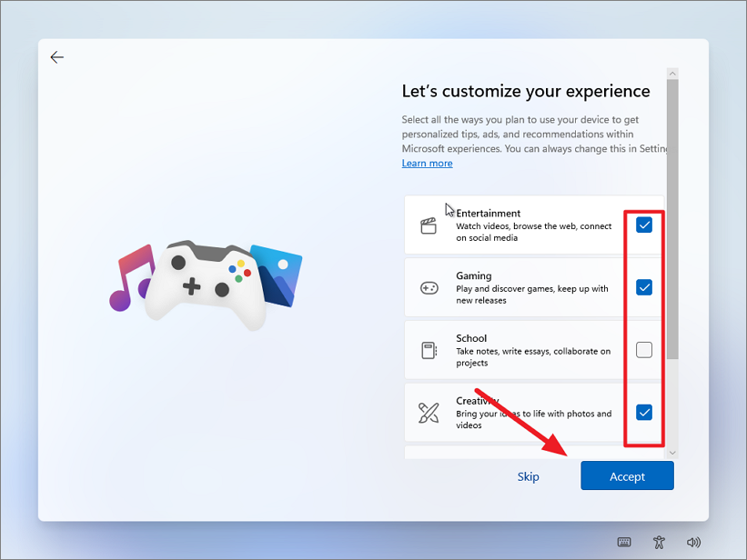Click the "Let's customize your experience" heading

pos(526,91)
